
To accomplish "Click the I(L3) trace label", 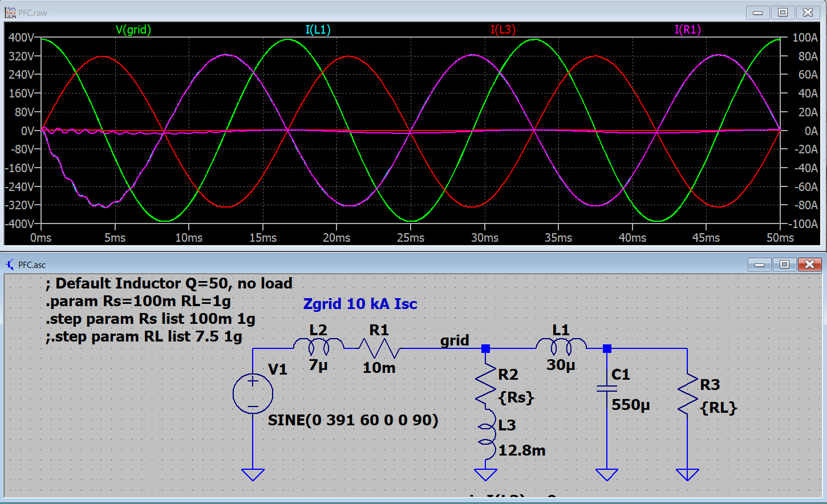I will (x=503, y=30).
